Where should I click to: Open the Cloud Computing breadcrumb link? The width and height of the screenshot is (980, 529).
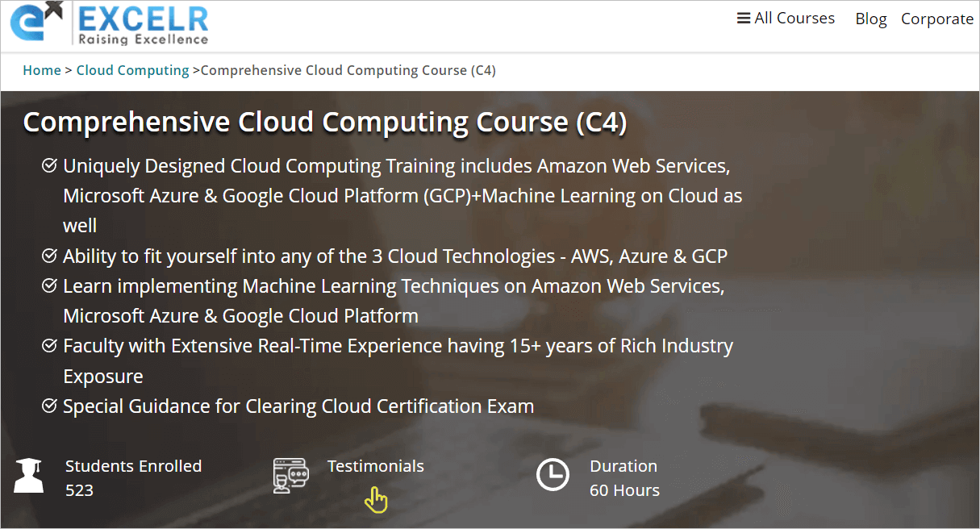132,70
